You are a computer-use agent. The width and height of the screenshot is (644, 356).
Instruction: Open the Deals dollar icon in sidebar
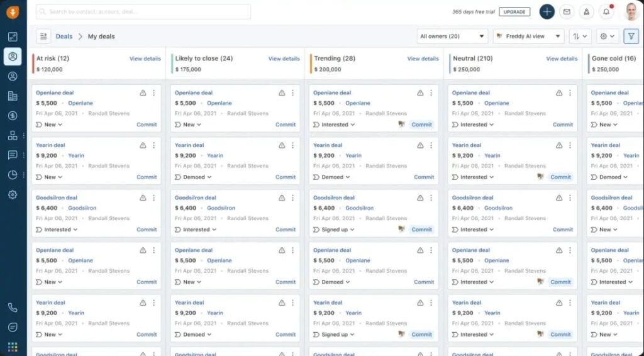click(x=13, y=116)
